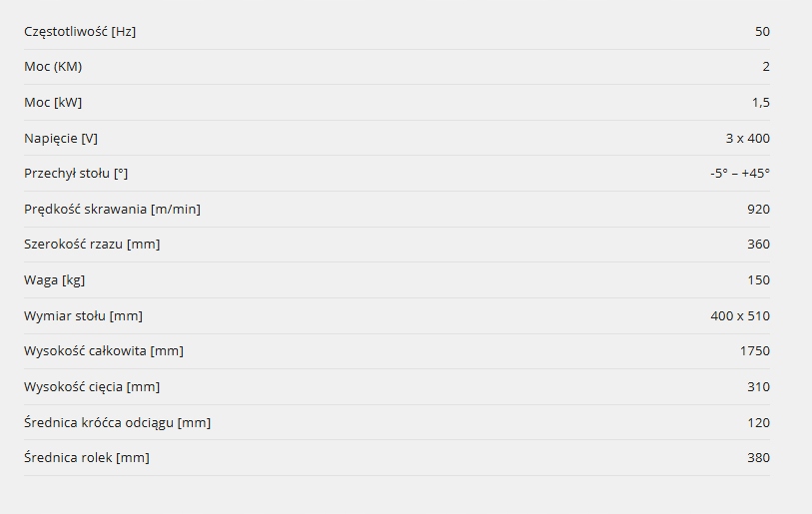Click the "Prędkość skrawania [m/min]" label
The height and width of the screenshot is (514, 812).
click(112, 209)
